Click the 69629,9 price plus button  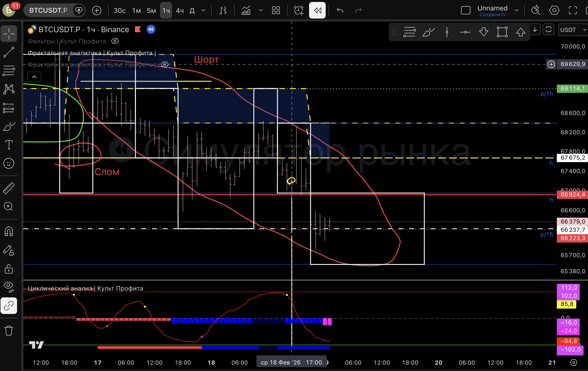tap(551, 64)
